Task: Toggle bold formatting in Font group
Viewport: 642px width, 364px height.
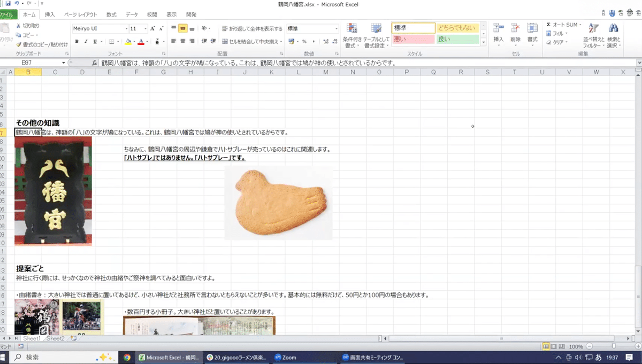Action: (x=77, y=41)
